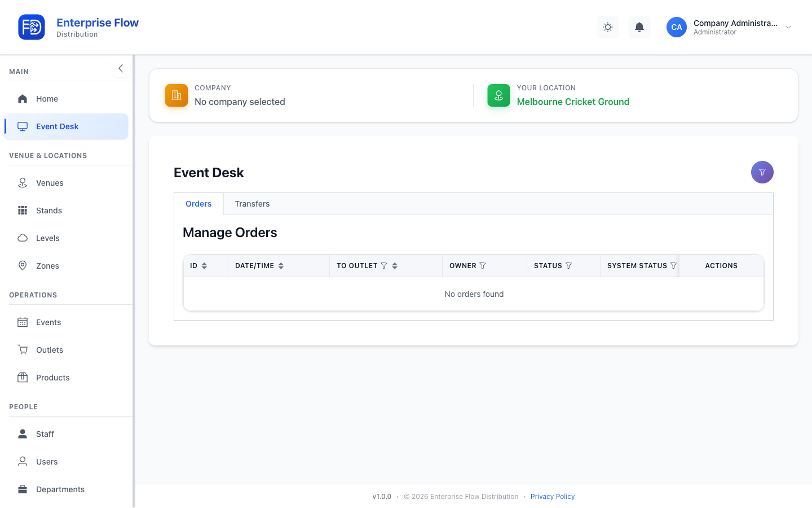Open the Departments page label
The height and width of the screenshot is (508, 812).
coord(60,489)
